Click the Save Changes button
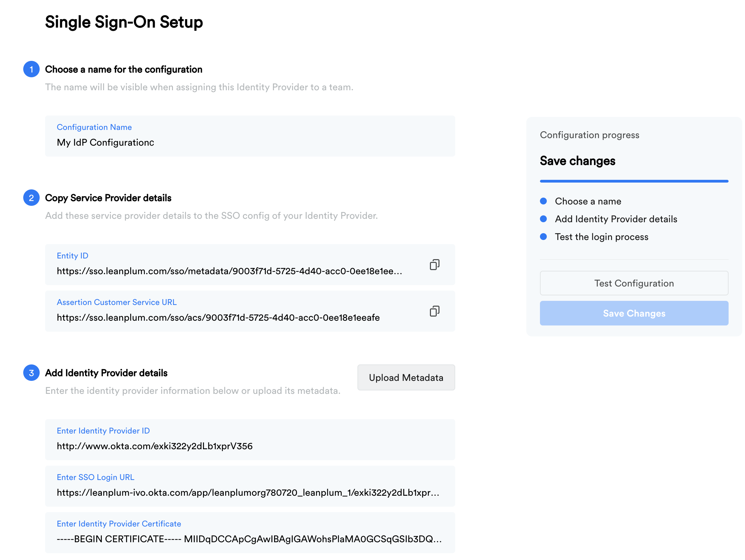The height and width of the screenshot is (560, 745). point(634,313)
